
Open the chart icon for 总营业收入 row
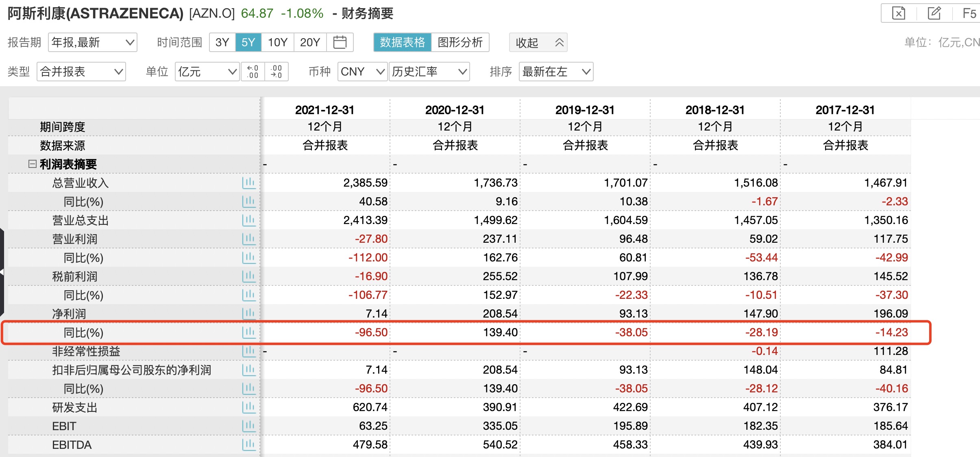(x=248, y=183)
